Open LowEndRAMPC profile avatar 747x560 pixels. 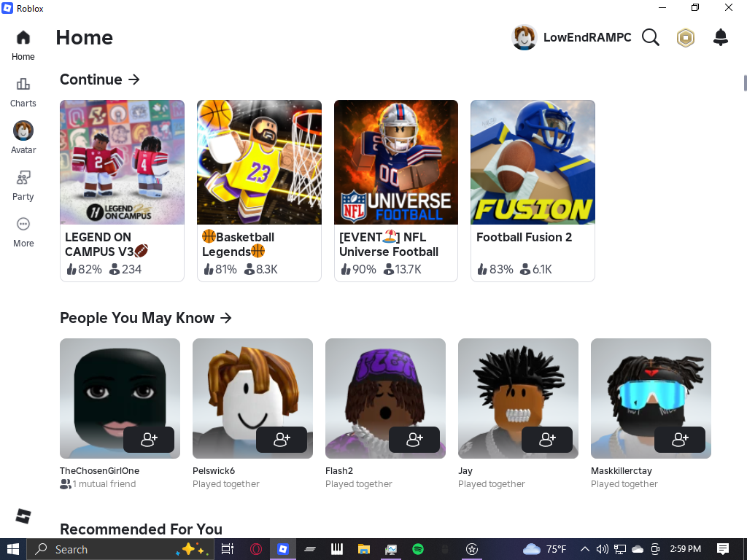pos(524,37)
